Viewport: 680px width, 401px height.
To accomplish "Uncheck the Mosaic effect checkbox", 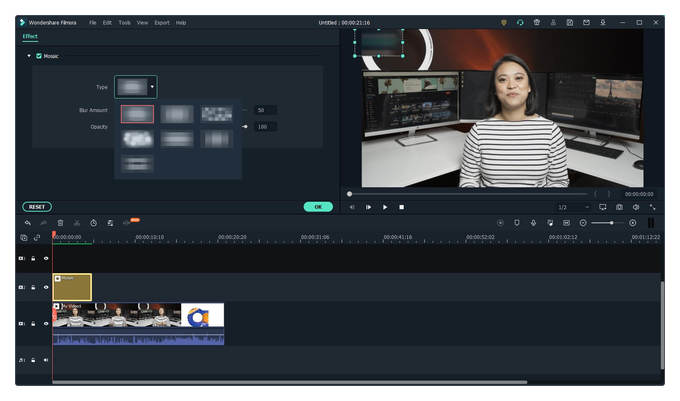I will pyautogui.click(x=39, y=56).
